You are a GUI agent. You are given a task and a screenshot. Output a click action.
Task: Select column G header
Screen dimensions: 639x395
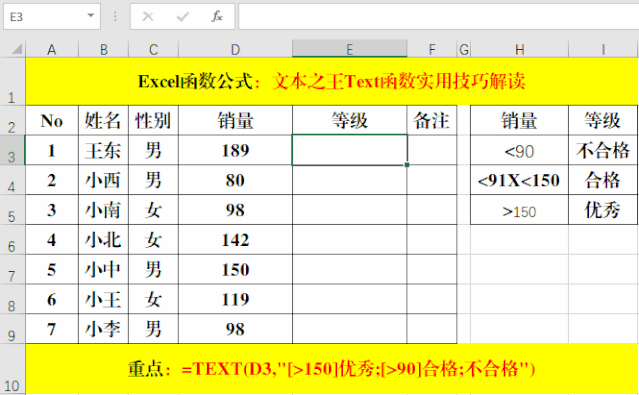[464, 49]
